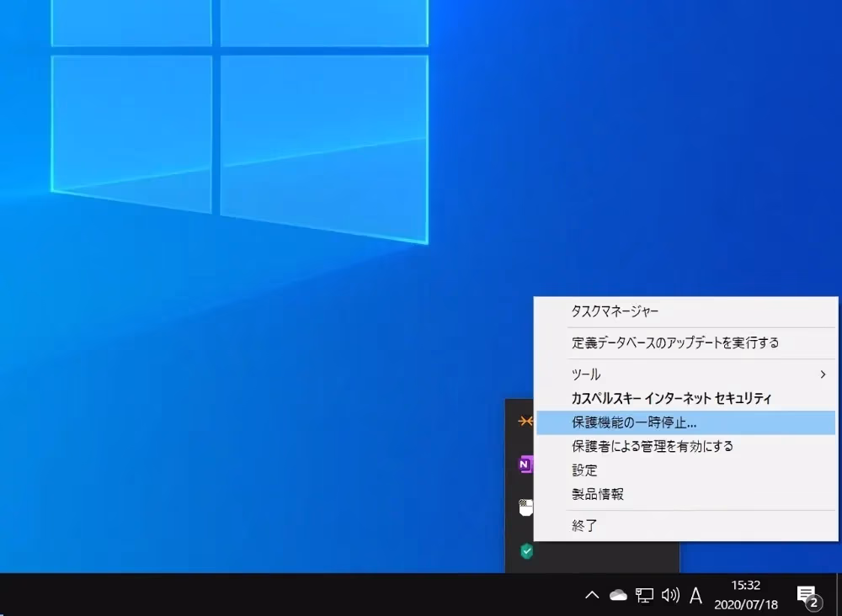Viewport: 842px width, 616px height.
Task: Open the Action Center notification icon
Action: 807,596
